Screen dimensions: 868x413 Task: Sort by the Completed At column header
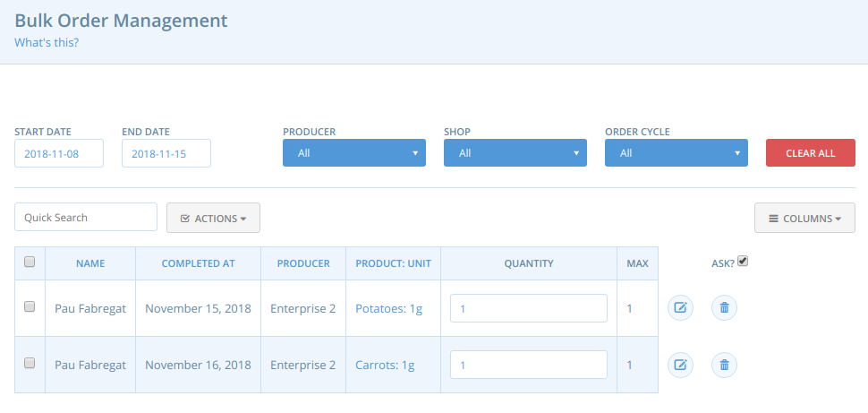click(x=198, y=263)
